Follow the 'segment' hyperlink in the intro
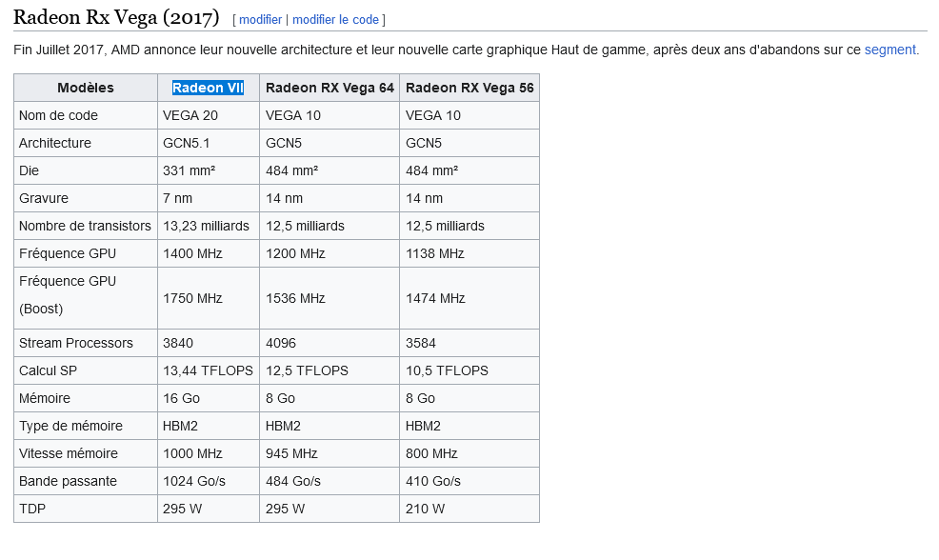The image size is (939, 560). [889, 50]
